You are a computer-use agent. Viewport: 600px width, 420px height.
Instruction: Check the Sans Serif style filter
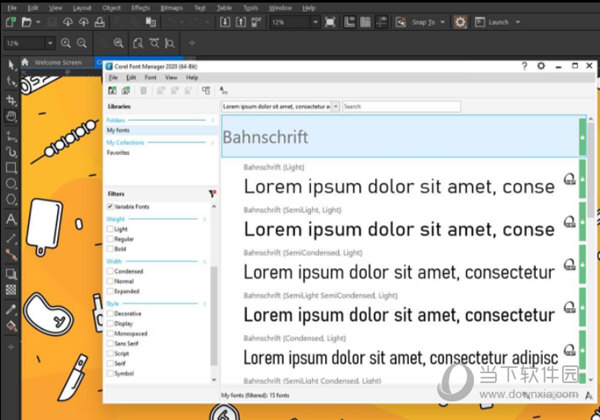click(x=110, y=343)
